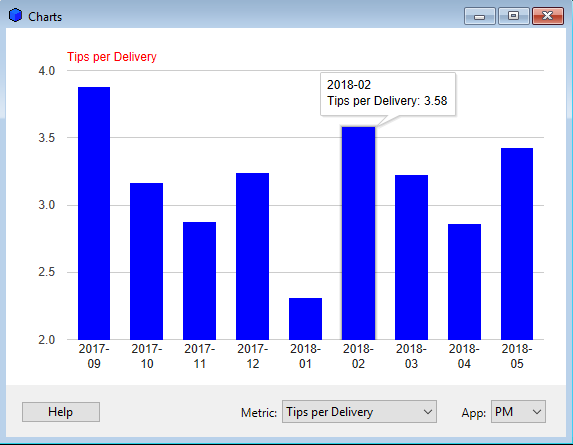Click the highlighted 2018-02 bar
The width and height of the screenshot is (573, 445).
(358, 233)
